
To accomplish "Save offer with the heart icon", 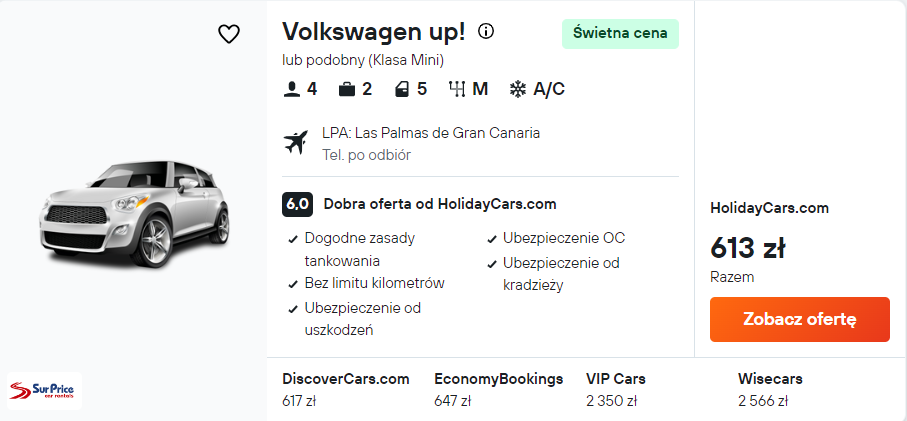I will pyautogui.click(x=229, y=34).
